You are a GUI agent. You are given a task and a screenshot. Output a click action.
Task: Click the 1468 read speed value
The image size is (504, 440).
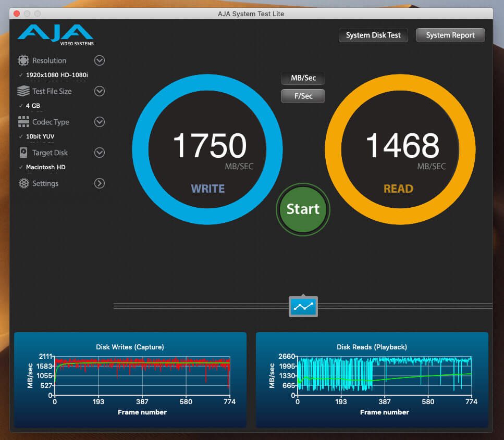(x=402, y=145)
